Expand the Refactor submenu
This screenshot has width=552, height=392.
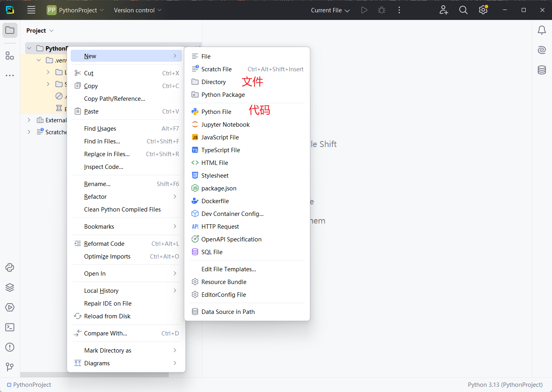126,197
